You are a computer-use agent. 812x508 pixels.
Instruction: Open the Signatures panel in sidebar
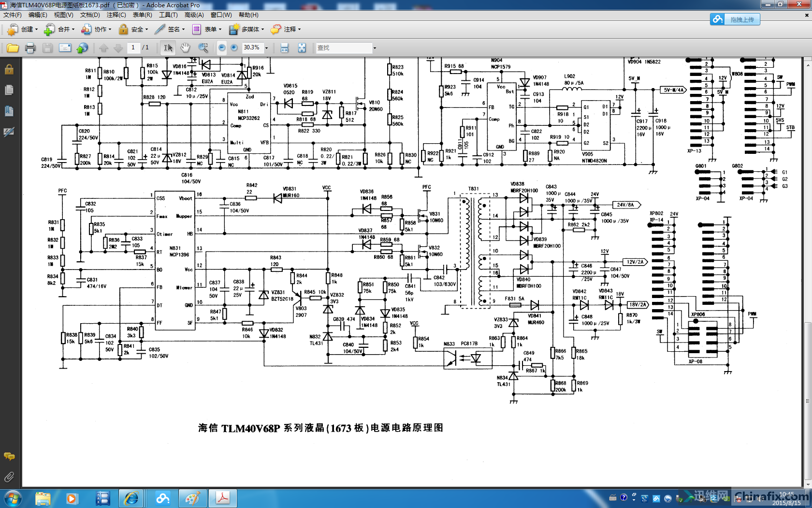[9, 132]
